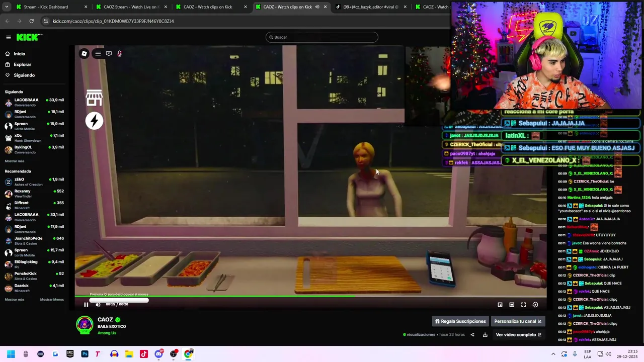644x362 pixels.
Task: Toggle picture-in-picture mini player
Action: 500,305
